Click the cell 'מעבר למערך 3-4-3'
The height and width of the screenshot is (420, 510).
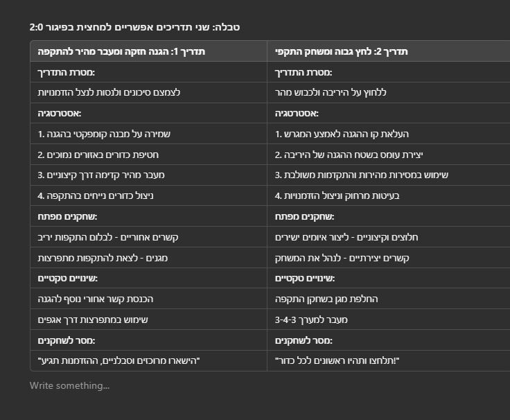coord(388,320)
